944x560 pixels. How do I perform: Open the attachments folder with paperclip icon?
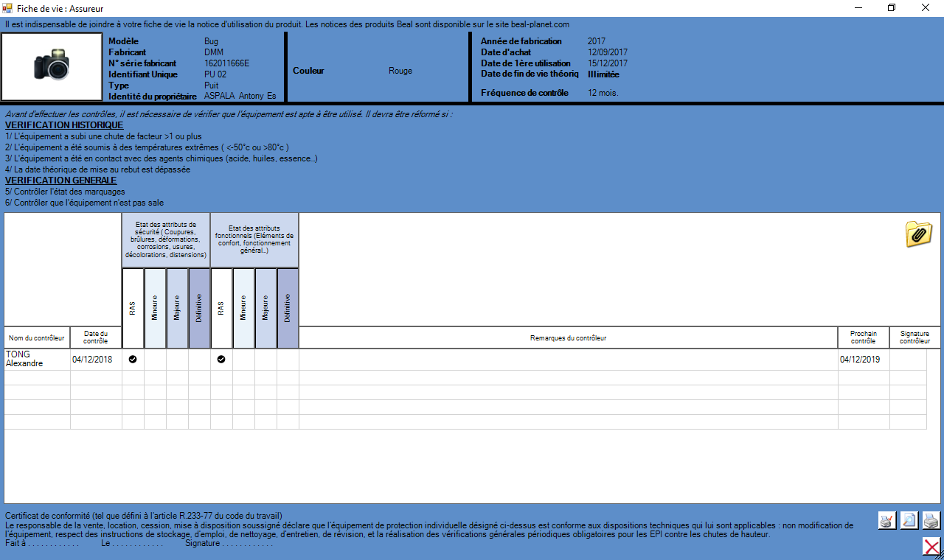[918, 234]
